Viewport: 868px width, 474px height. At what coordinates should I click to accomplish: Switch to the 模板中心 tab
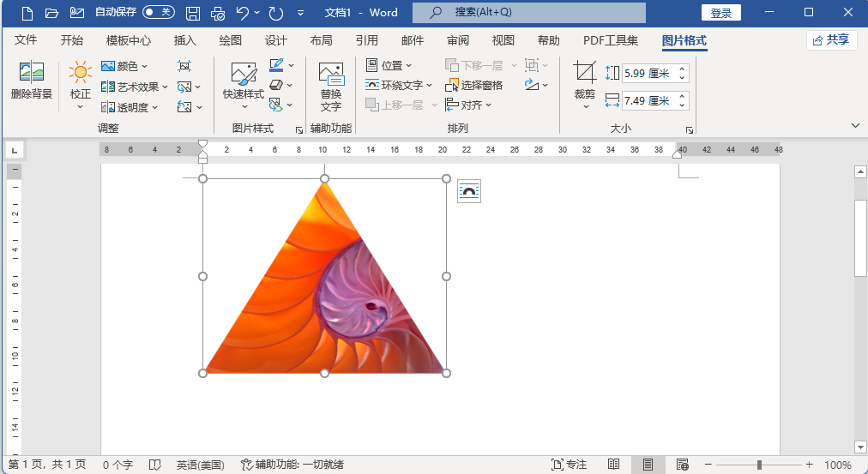pyautogui.click(x=129, y=39)
